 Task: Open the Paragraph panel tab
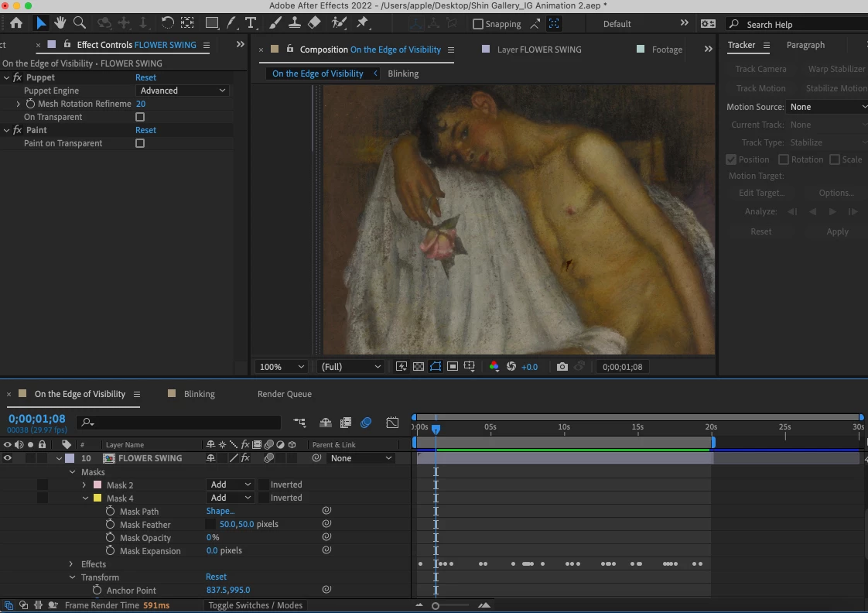(x=805, y=45)
